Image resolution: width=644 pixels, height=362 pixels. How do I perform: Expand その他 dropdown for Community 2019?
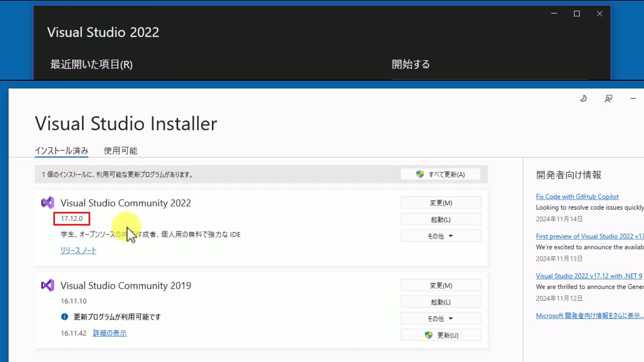(440, 318)
